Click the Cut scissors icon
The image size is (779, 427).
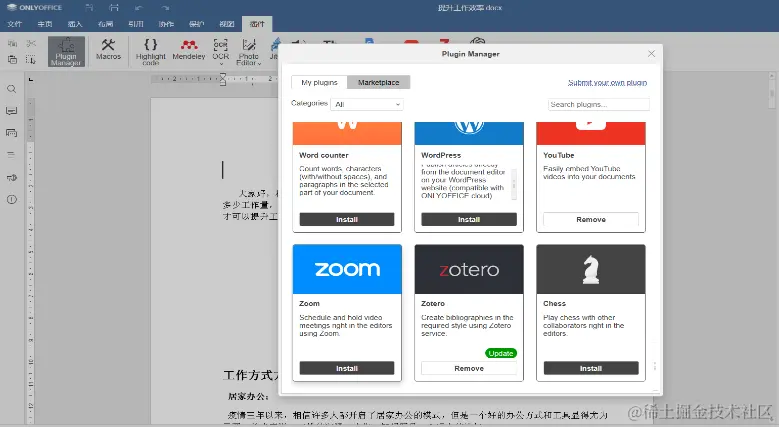click(x=31, y=44)
